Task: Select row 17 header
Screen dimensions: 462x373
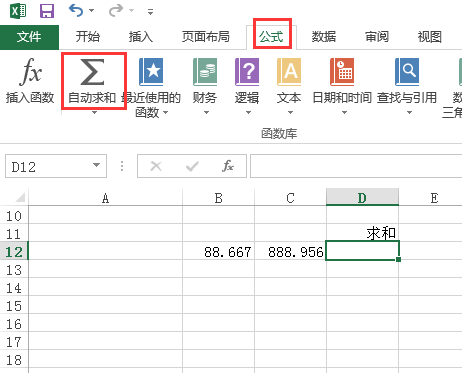Action: coord(14,342)
